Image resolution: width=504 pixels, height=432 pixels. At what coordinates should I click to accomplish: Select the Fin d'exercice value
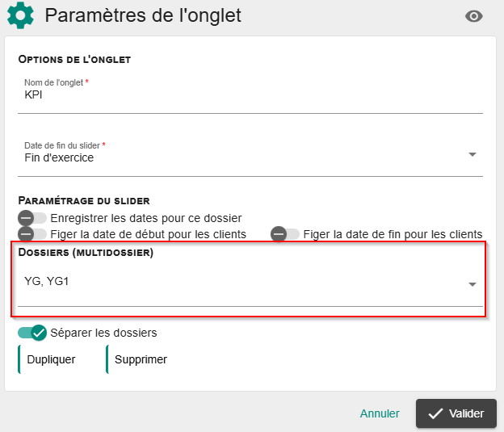(59, 157)
